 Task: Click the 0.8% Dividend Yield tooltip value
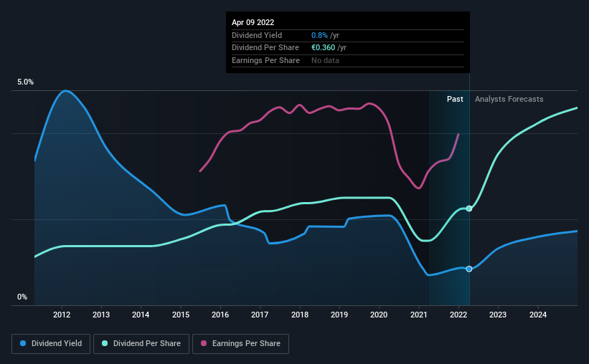coord(319,35)
